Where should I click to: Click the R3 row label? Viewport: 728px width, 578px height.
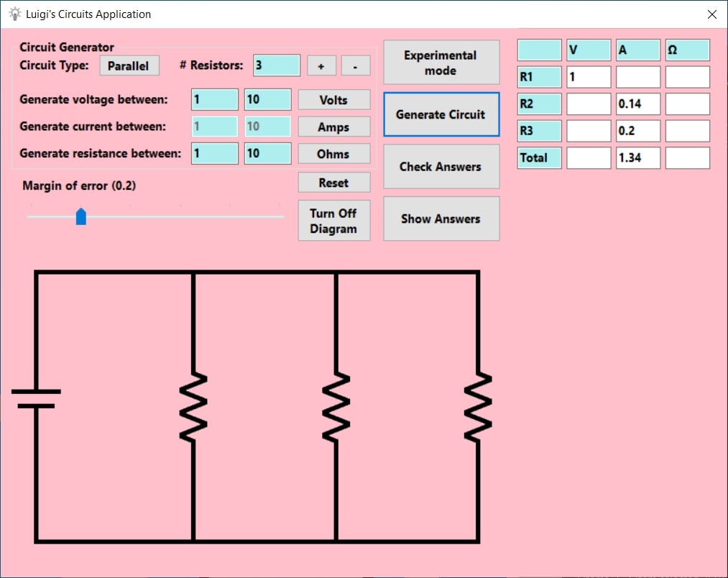540,131
